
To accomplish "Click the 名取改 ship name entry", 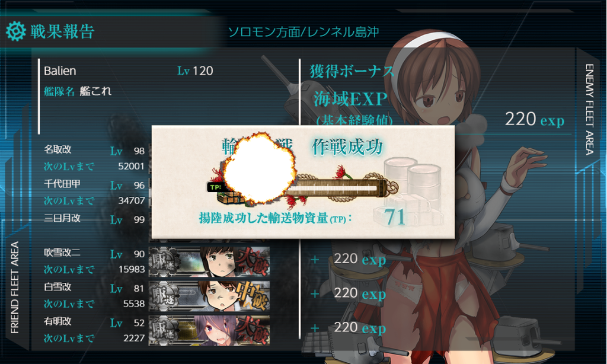I will [57, 149].
